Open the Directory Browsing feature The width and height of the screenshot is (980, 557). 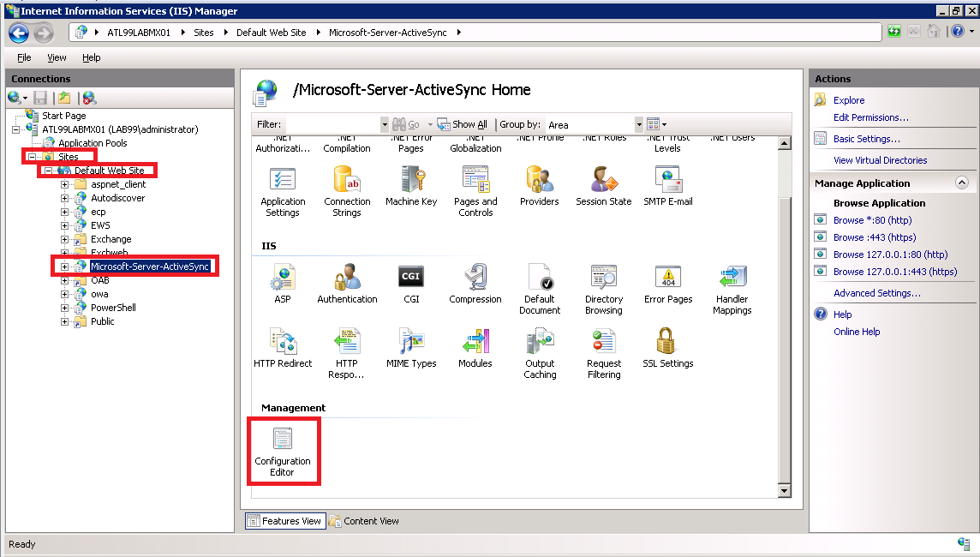604,290
